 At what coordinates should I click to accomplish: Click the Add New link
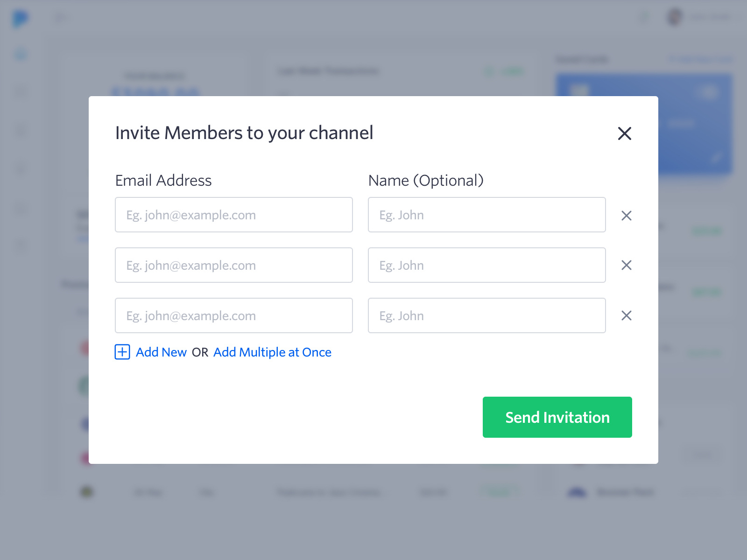pyautogui.click(x=161, y=352)
